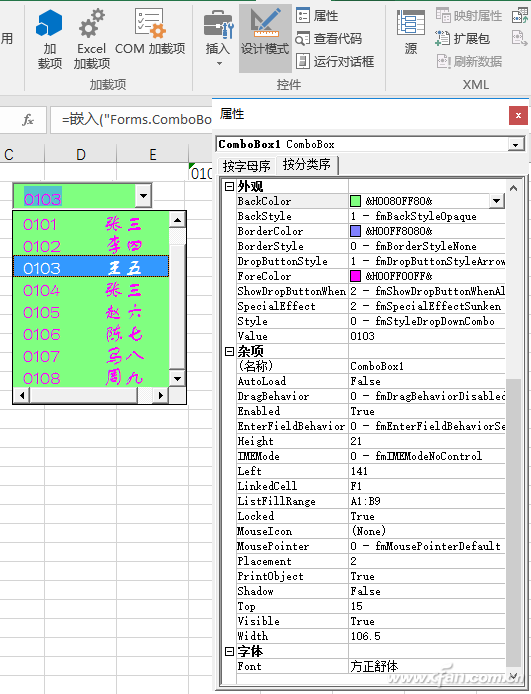Click Refresh Data (刷新数据)
Viewport: 531px width, 694px height.
(469, 61)
